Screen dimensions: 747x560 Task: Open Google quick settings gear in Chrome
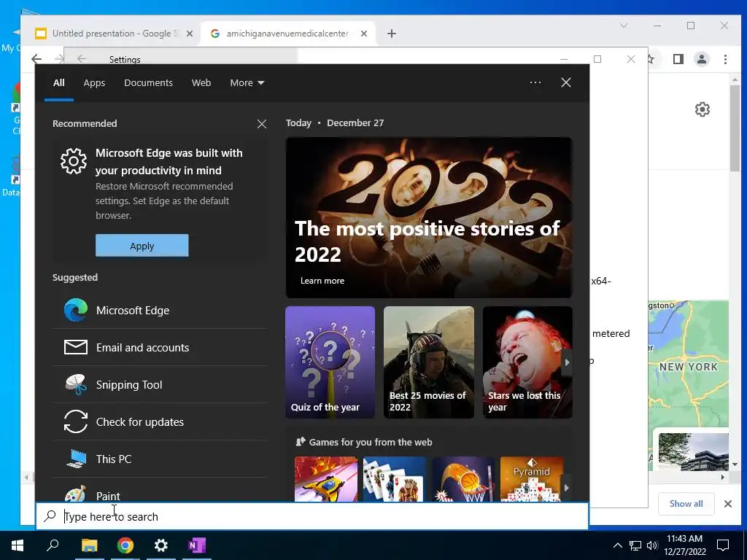click(x=703, y=109)
